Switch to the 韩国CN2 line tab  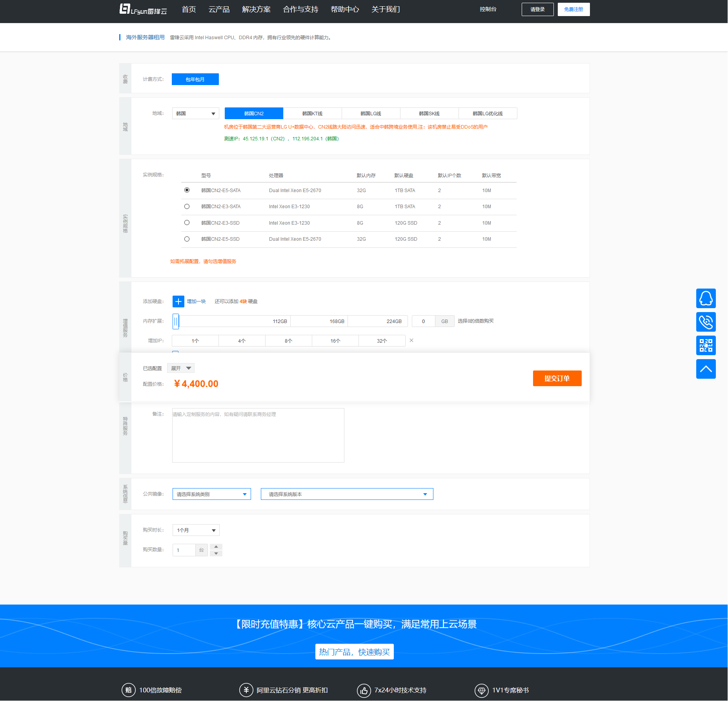254,113
